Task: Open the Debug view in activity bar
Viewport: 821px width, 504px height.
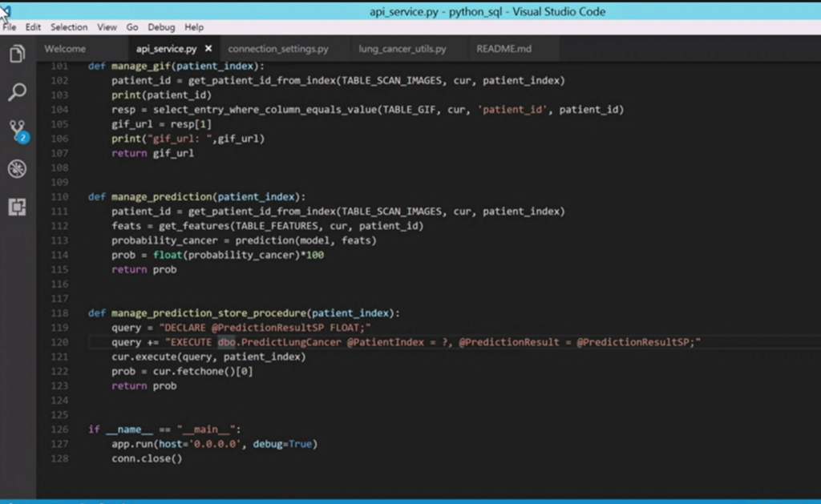Action: [17, 168]
